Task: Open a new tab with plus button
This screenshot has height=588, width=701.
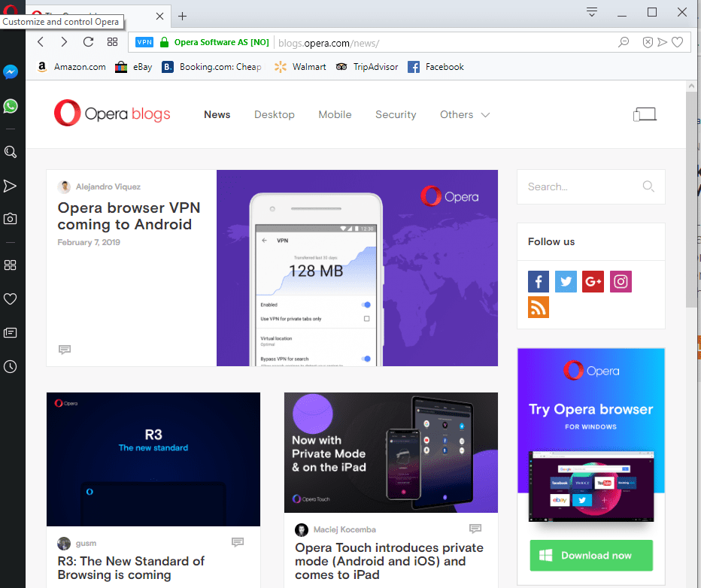Action: (183, 17)
